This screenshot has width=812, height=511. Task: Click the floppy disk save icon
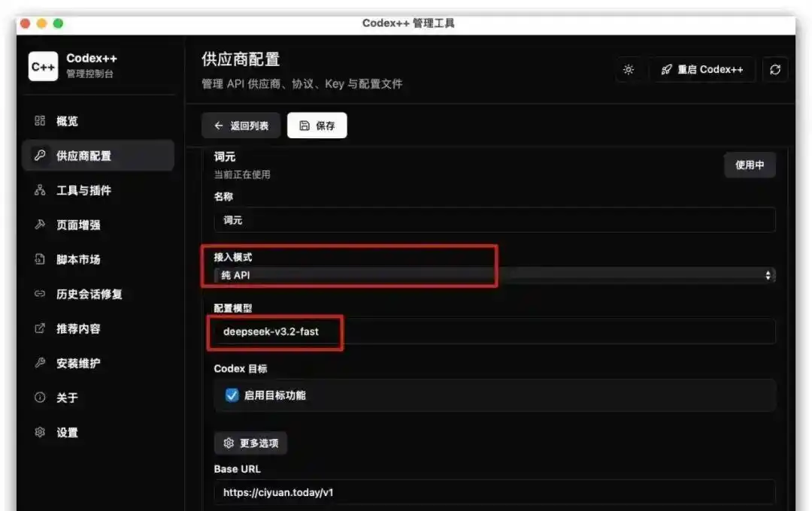(304, 125)
